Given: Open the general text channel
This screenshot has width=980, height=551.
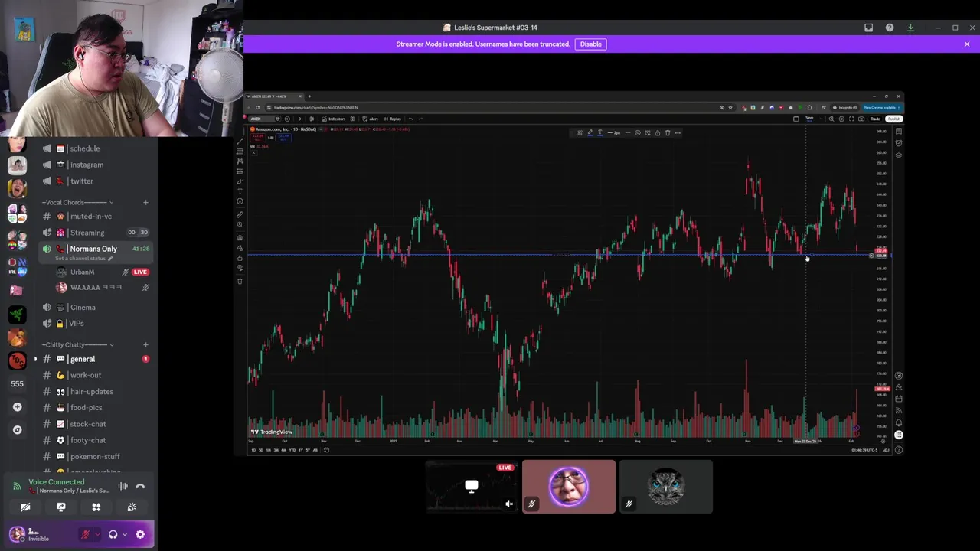Looking at the screenshot, I should (95, 359).
